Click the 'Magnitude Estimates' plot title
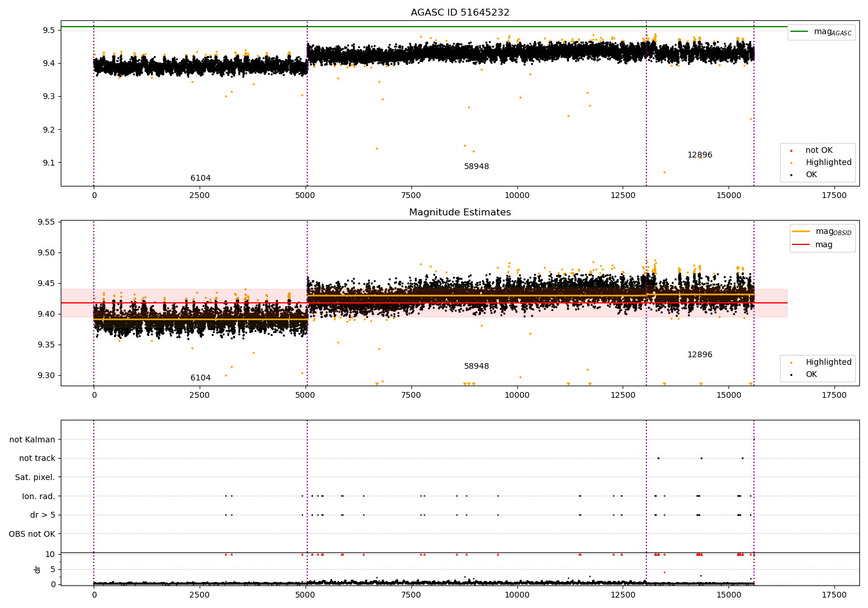 (460, 213)
